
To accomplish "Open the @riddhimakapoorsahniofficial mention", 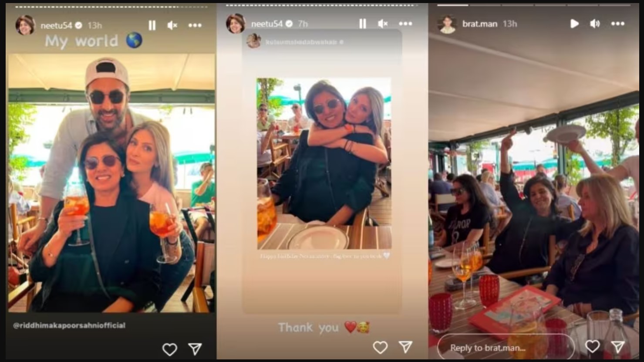I will [x=69, y=325].
